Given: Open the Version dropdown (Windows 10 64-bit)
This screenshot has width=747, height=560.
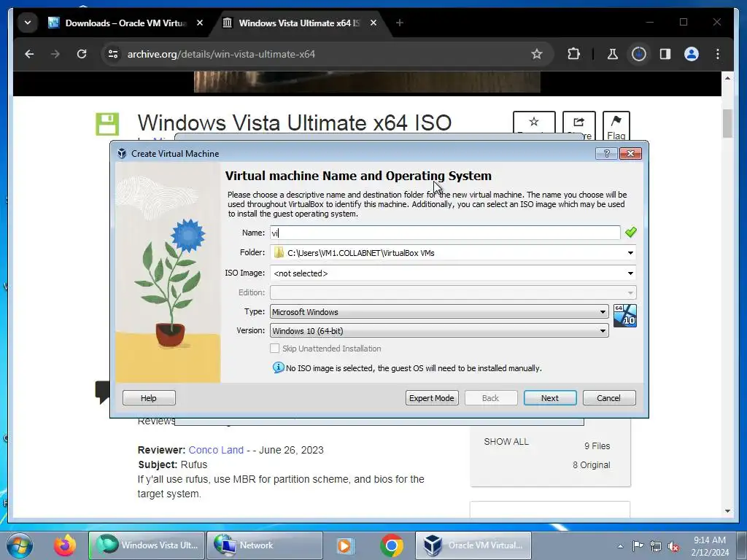Looking at the screenshot, I should [439, 331].
